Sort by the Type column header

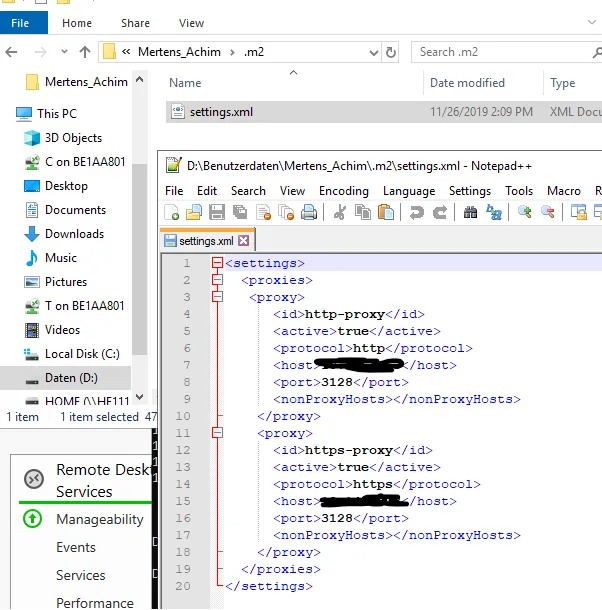tap(562, 82)
